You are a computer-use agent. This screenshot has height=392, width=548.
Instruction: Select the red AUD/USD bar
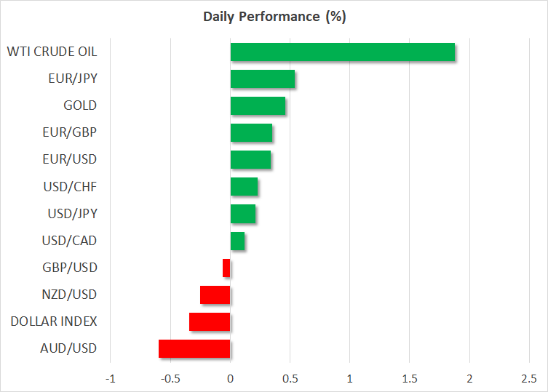click(x=194, y=349)
